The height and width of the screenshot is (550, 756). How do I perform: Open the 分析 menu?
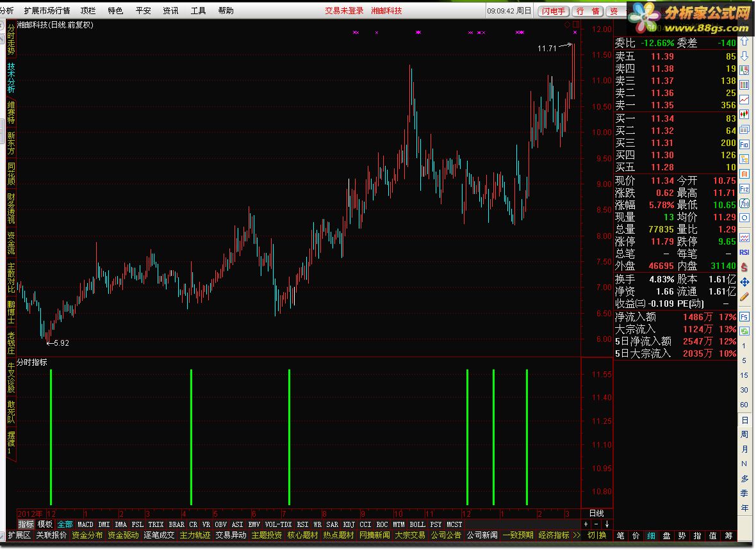[7, 10]
